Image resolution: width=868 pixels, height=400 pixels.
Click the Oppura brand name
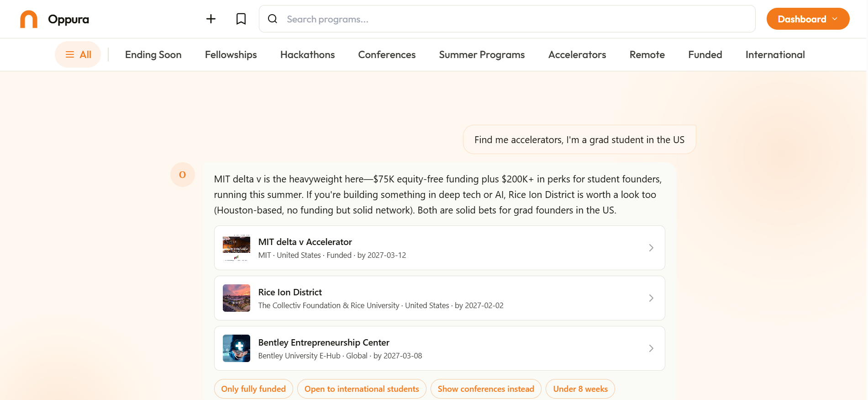(68, 19)
